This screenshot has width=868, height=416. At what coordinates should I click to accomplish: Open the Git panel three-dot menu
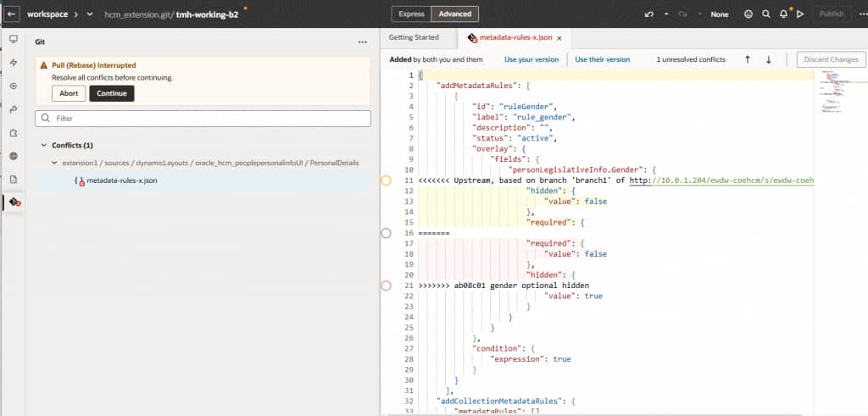(x=363, y=42)
